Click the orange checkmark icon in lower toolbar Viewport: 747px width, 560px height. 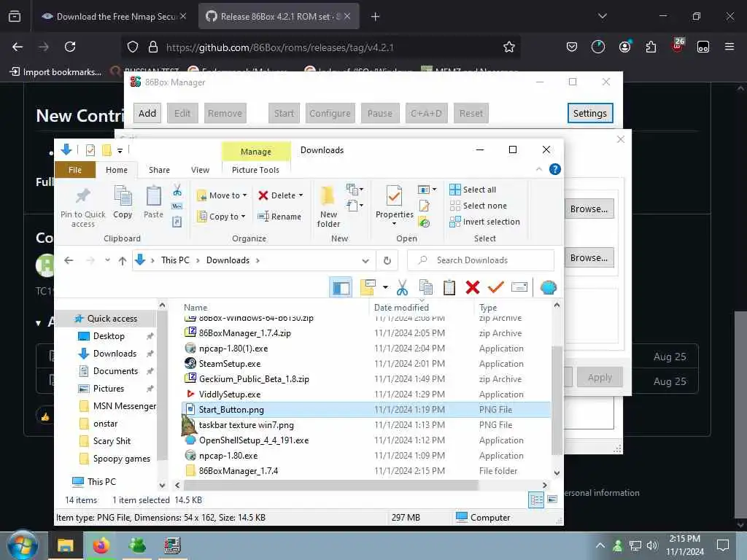[x=495, y=287]
